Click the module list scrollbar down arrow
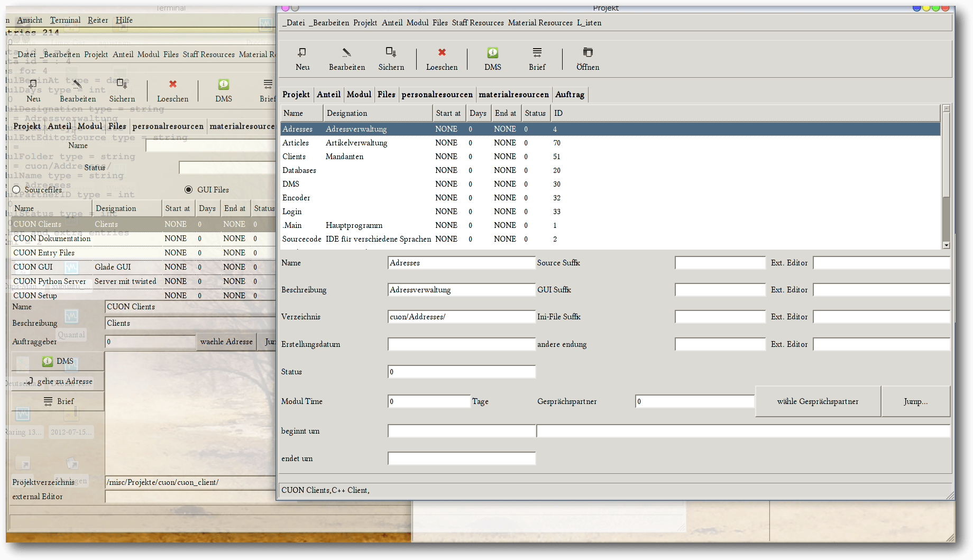 947,245
